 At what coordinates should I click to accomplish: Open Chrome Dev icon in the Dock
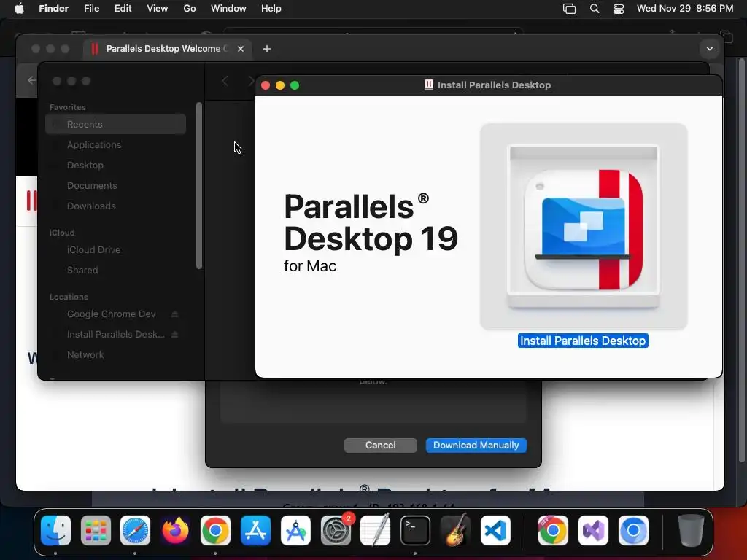tap(553, 530)
